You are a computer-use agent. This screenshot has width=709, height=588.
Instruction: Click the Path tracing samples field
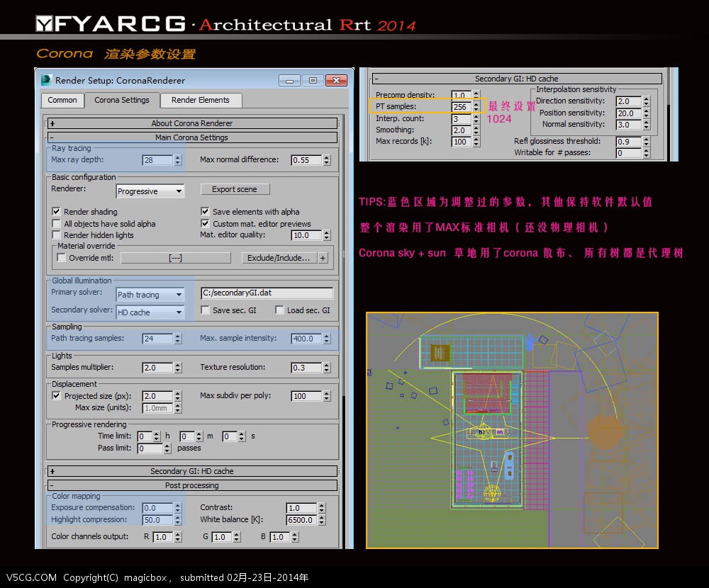tap(158, 339)
